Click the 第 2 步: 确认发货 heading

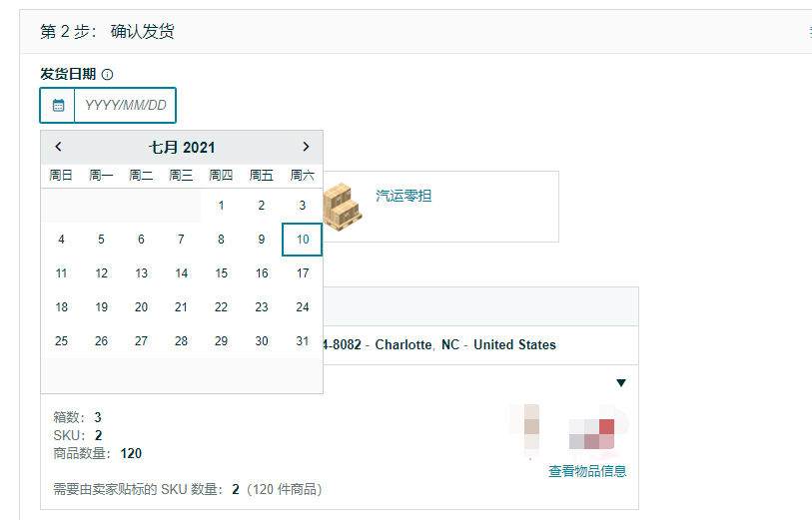(107, 32)
